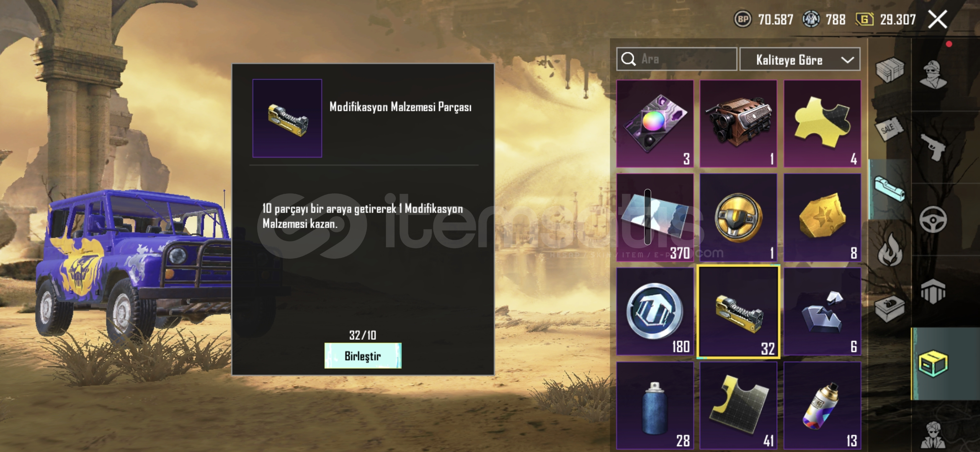Select the color palette card item
This screenshot has height=452, width=980.
[655, 124]
